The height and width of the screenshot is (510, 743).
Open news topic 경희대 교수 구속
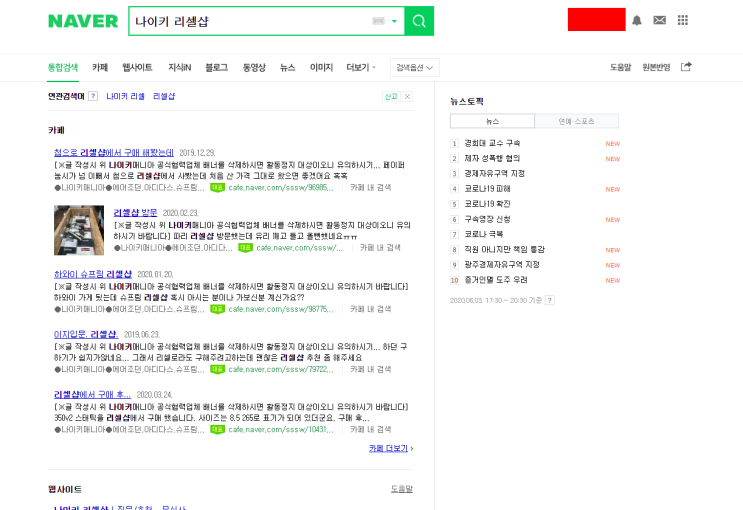pyautogui.click(x=492, y=143)
